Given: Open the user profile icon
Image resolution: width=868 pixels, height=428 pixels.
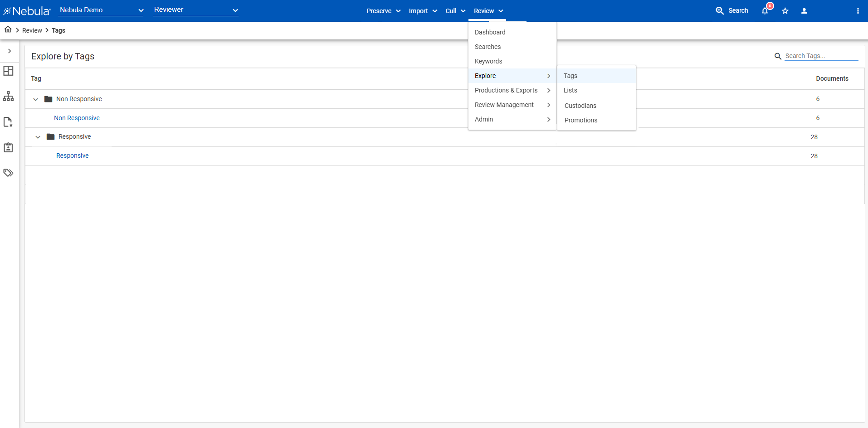Looking at the screenshot, I should point(804,10).
